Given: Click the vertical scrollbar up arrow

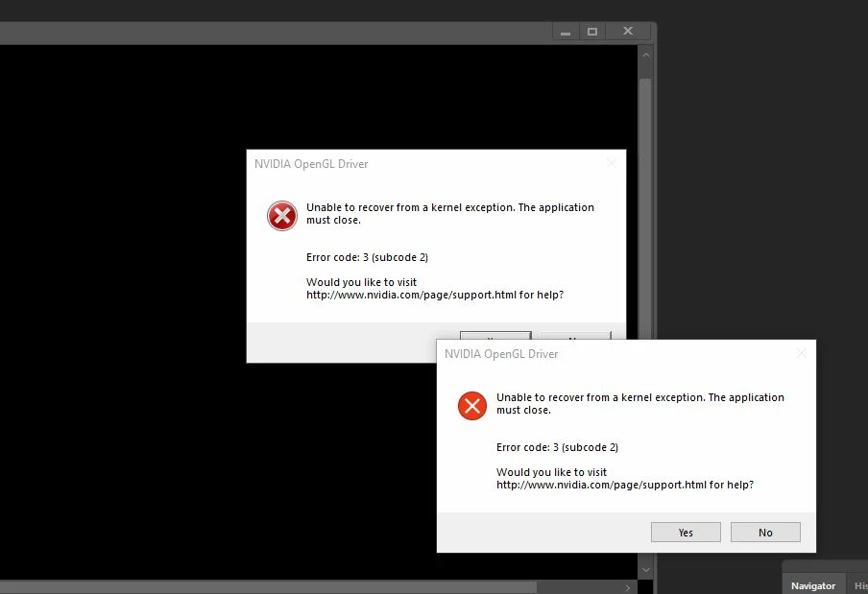Looking at the screenshot, I should tap(645, 56).
